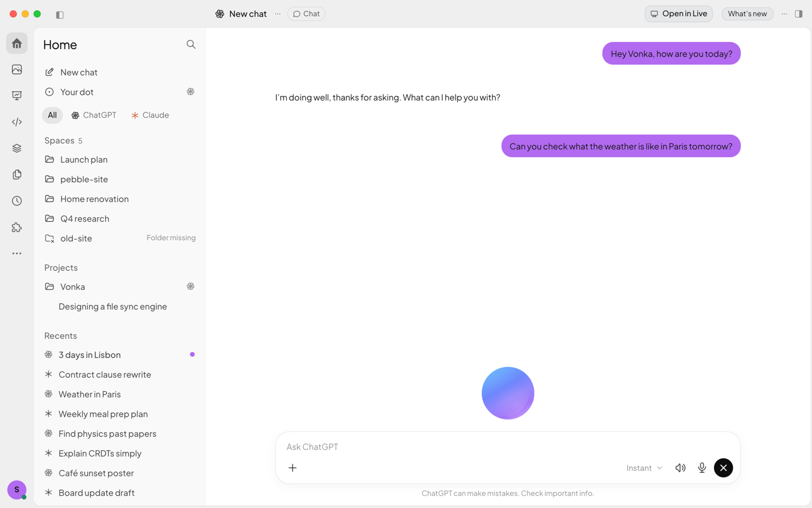Open the Contract clause rewrite chat

(x=119, y=375)
